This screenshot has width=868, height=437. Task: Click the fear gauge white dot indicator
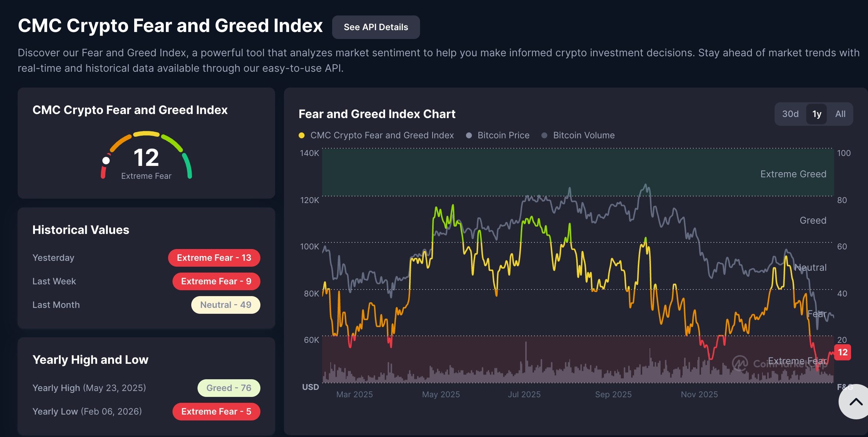pyautogui.click(x=106, y=160)
